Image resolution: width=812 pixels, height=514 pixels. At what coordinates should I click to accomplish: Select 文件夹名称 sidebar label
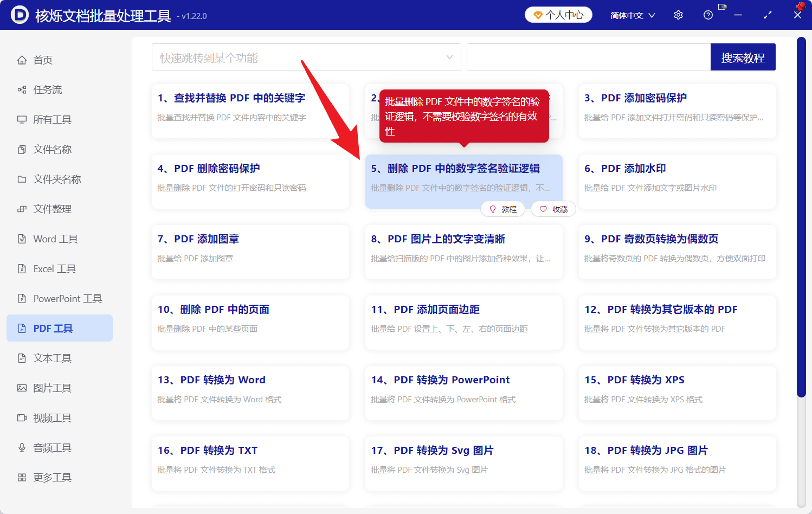(57, 179)
